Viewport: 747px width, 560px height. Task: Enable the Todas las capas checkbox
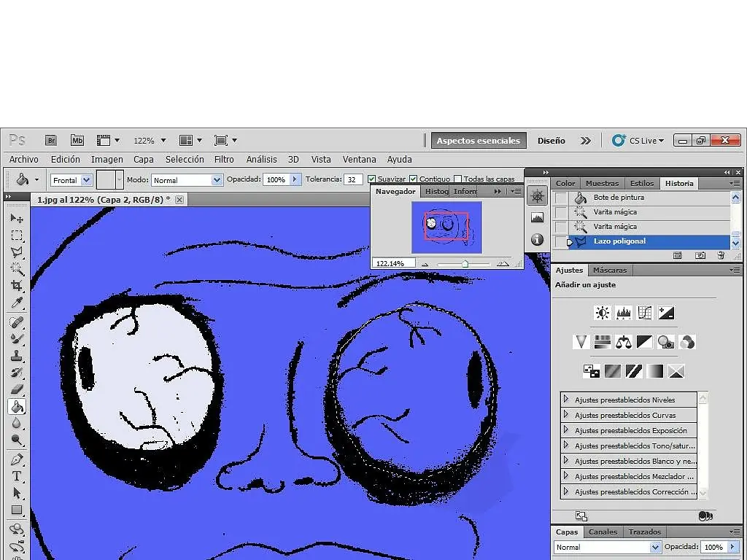coord(457,179)
